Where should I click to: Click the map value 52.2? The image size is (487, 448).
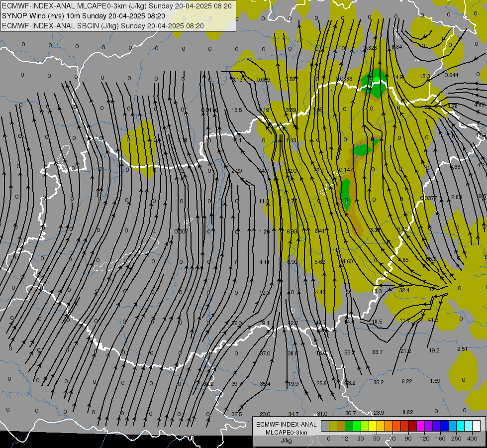tap(349, 352)
